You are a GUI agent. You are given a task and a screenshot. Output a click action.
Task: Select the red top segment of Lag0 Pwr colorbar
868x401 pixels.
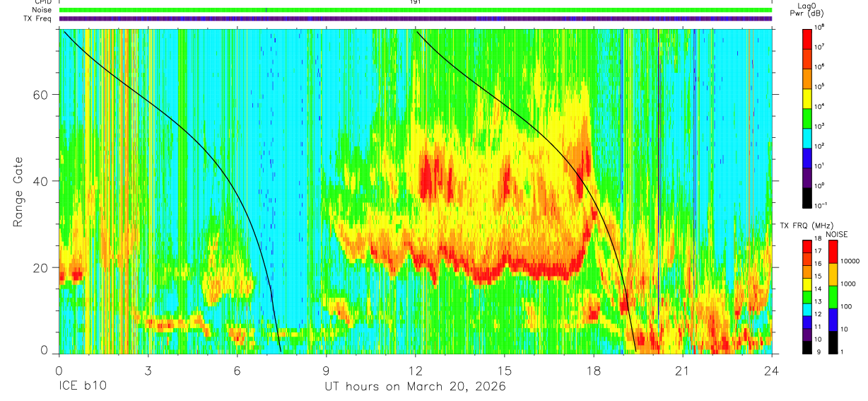pyautogui.click(x=807, y=37)
